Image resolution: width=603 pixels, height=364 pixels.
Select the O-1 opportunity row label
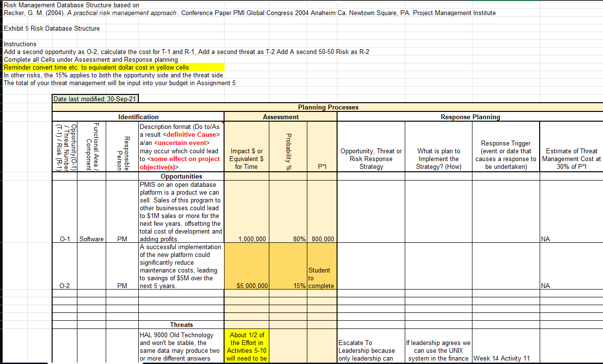coord(64,239)
